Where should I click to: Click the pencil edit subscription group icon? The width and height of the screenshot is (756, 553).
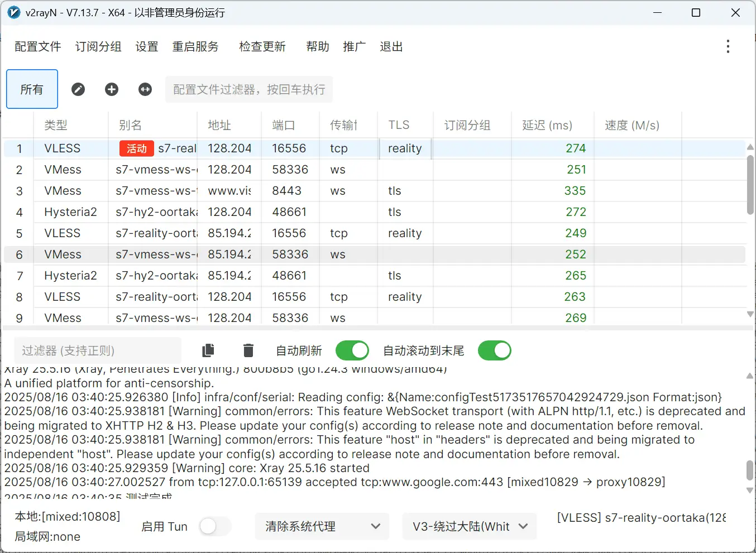[78, 89]
